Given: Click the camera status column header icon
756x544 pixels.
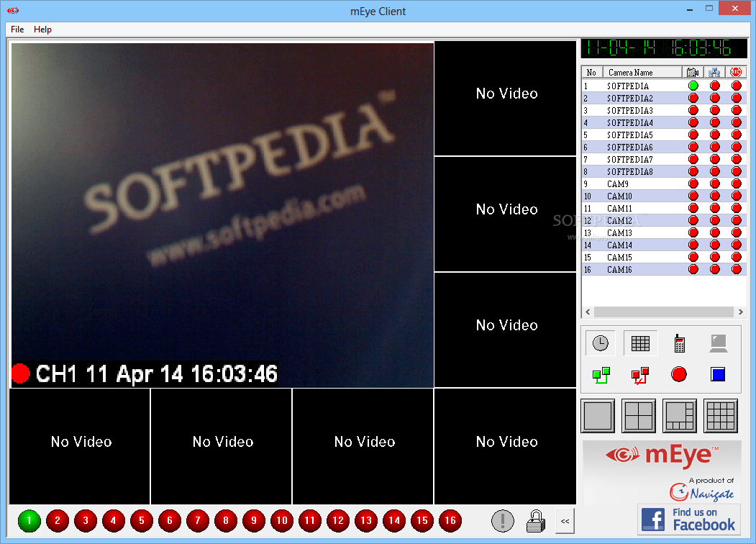Looking at the screenshot, I should pos(693,73).
